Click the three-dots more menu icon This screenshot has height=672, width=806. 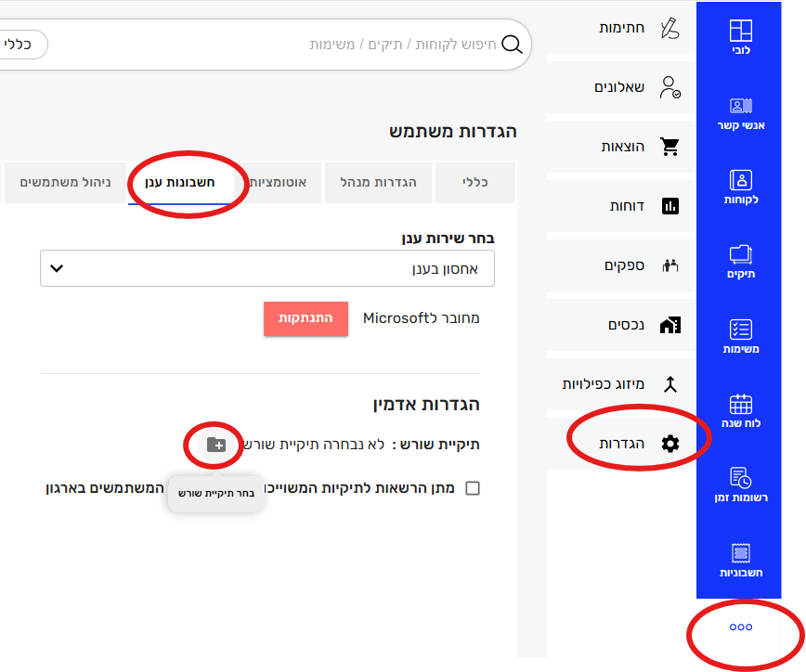[740, 627]
